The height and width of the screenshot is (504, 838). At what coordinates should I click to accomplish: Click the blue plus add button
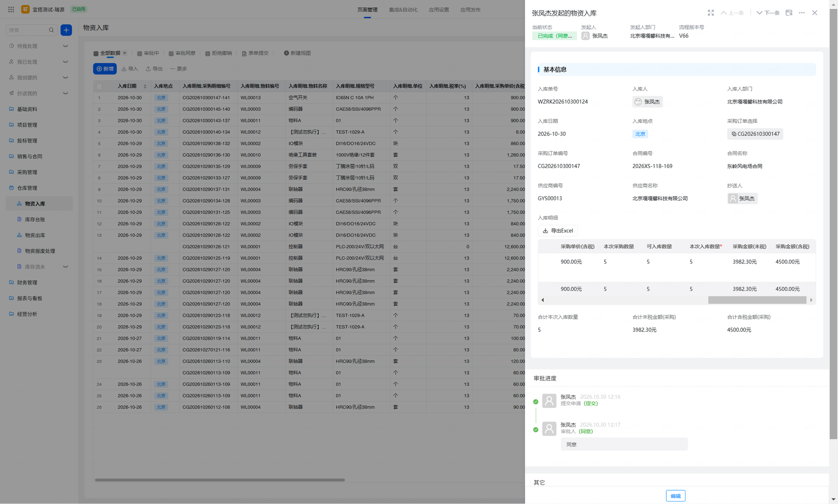66,30
